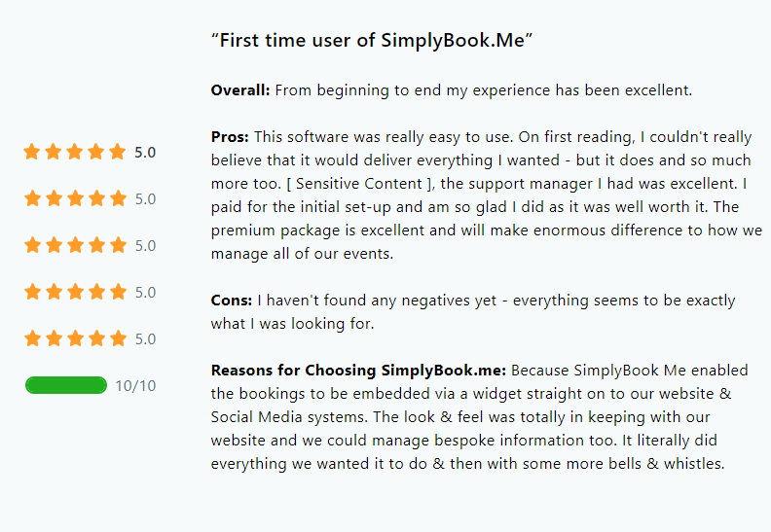Click the review title "First time user of SimplyBook.Me"
Image resolution: width=771 pixels, height=532 pixels.
click(x=372, y=40)
